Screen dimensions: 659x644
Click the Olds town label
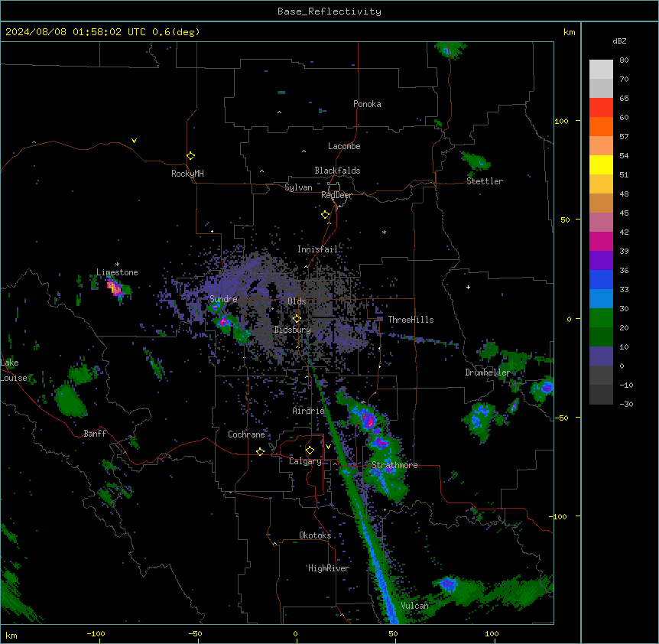[297, 301]
